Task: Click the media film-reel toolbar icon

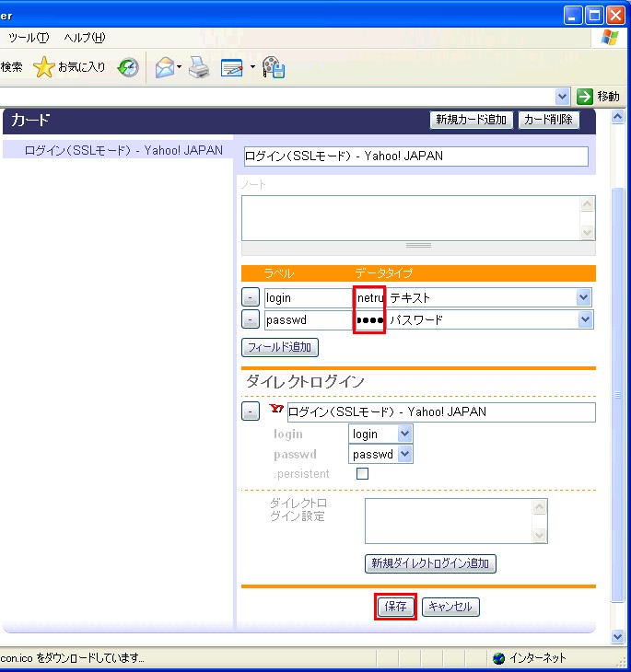Action: 274,67
